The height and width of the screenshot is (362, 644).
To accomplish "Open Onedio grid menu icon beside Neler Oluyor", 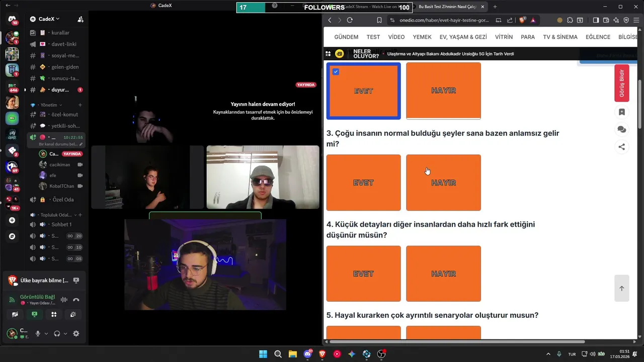I will 328,54.
